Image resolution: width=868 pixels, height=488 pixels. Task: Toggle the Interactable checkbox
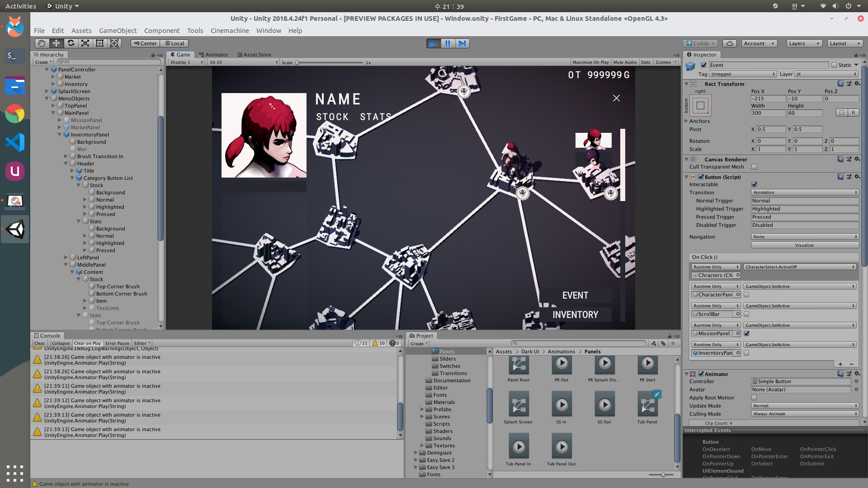[754, 184]
